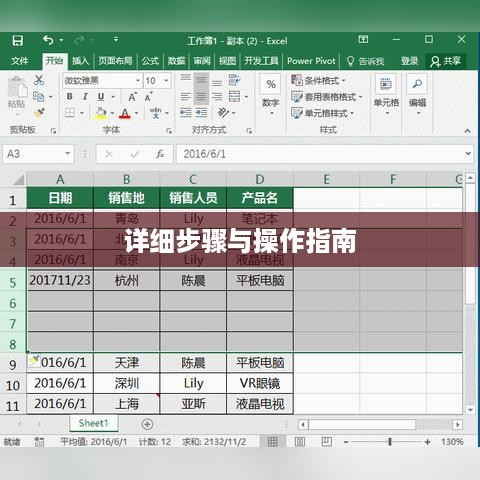480x480 pixels.
Task: Click the Select All corner triangle
Action: [x=19, y=180]
